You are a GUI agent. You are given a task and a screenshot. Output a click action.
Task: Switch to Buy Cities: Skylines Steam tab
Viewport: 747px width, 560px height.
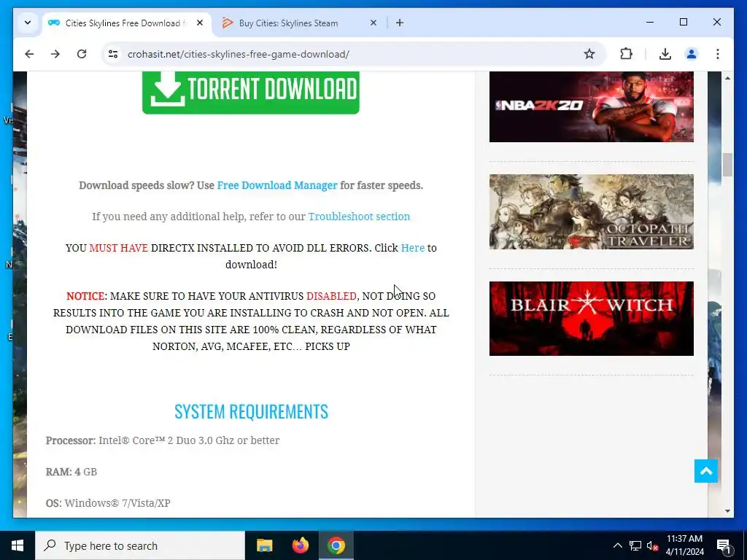(x=288, y=23)
